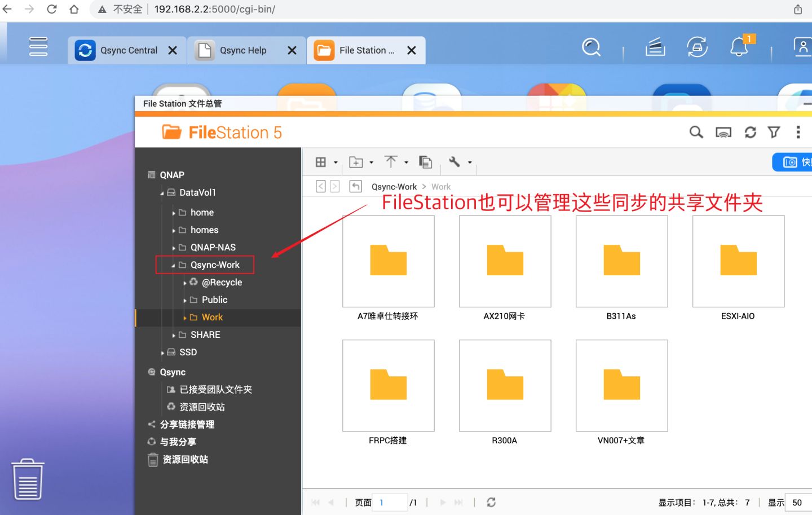Screen dimensions: 812x515
Task: Click the refresh icon in FileStation header
Action: [750, 133]
